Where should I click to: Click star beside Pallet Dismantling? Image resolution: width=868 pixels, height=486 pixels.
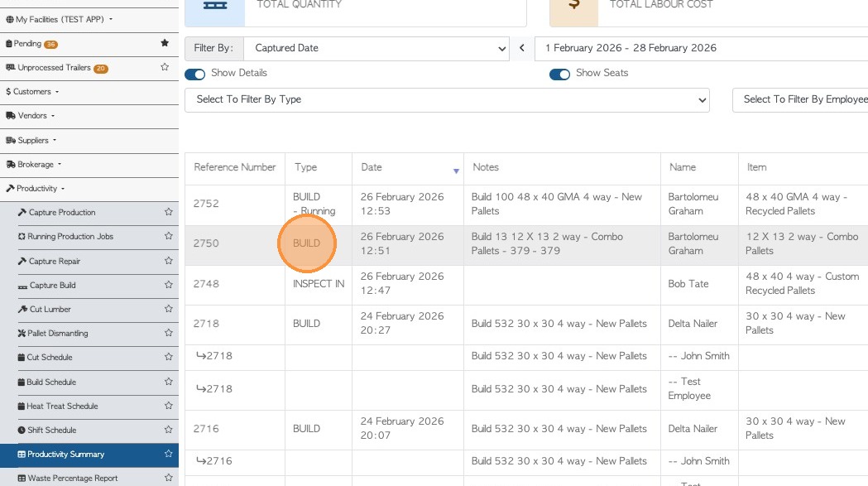click(x=168, y=334)
